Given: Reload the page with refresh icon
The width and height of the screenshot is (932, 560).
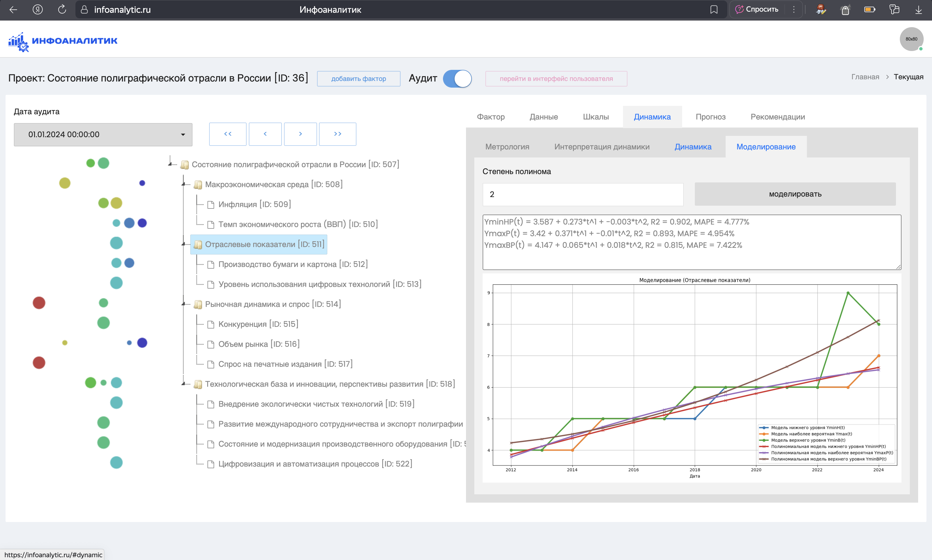Looking at the screenshot, I should [x=62, y=9].
